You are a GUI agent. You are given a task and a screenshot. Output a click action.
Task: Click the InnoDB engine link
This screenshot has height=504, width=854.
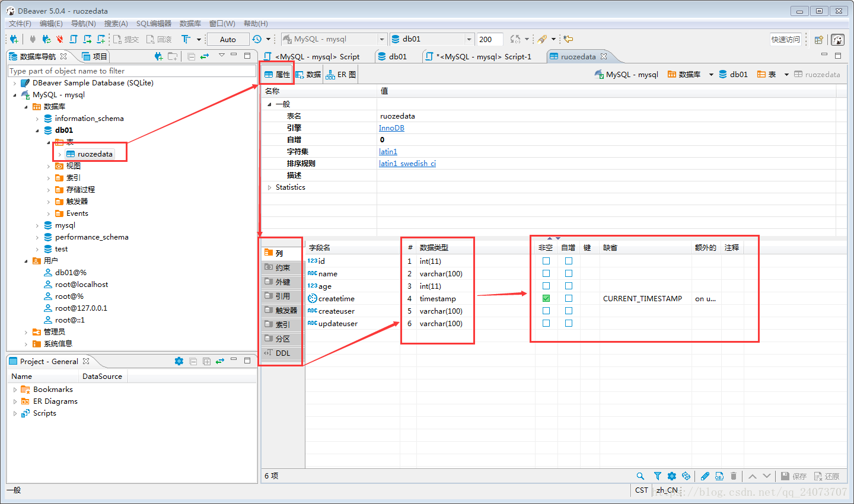[x=391, y=128]
